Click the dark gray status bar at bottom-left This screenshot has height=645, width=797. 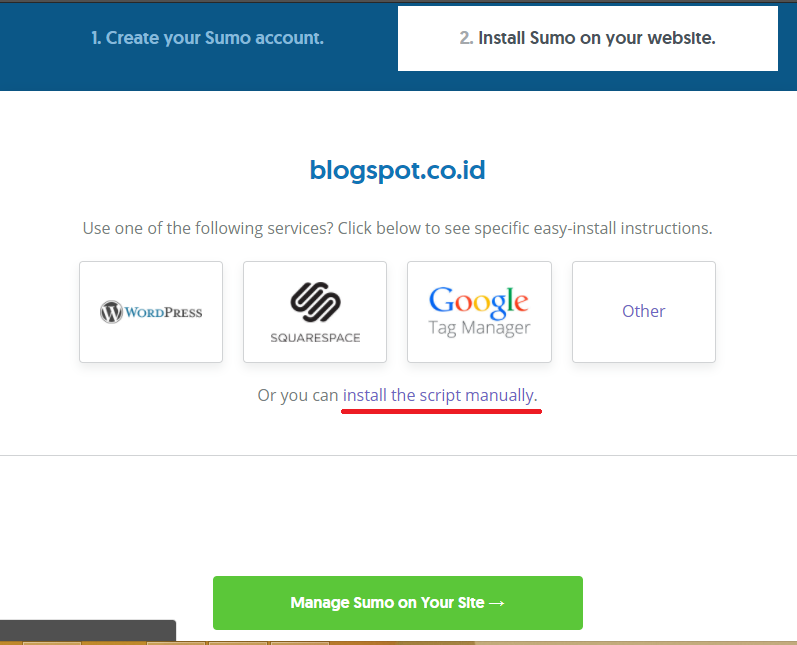click(88, 630)
